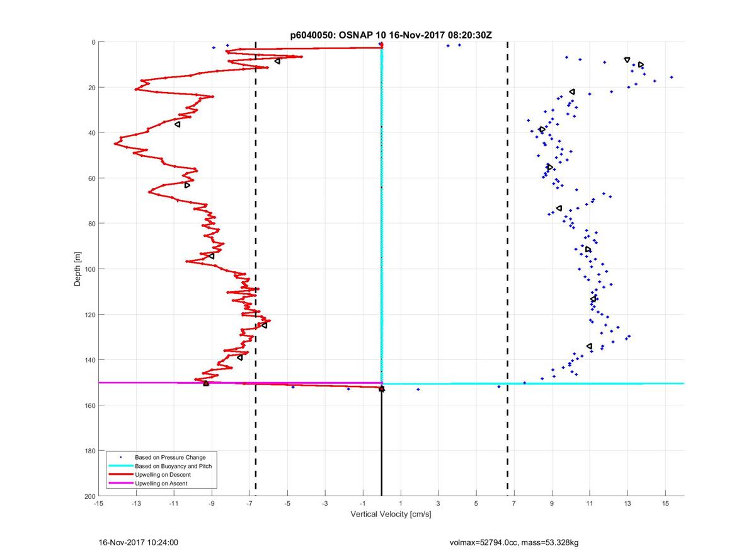The image size is (756, 558).
Task: Click depth-axis tick label 140
Action: (x=89, y=360)
